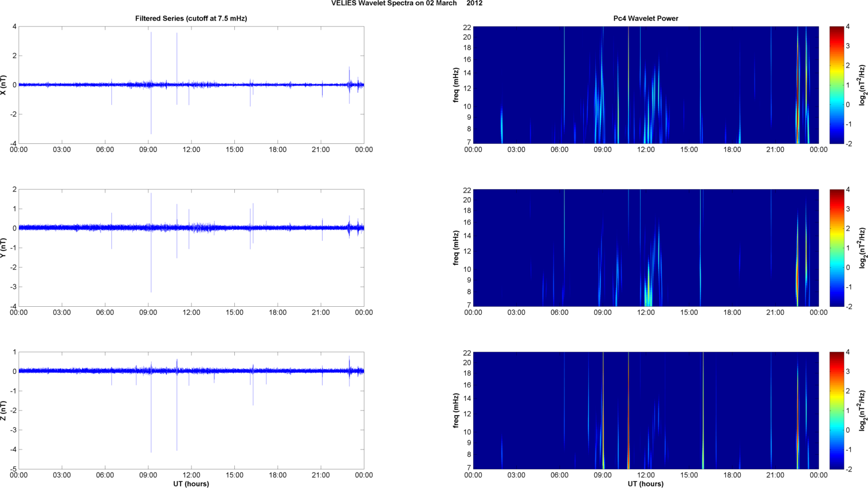
Task: Click the 'Z (nT)' axis label
Action: tap(4, 411)
